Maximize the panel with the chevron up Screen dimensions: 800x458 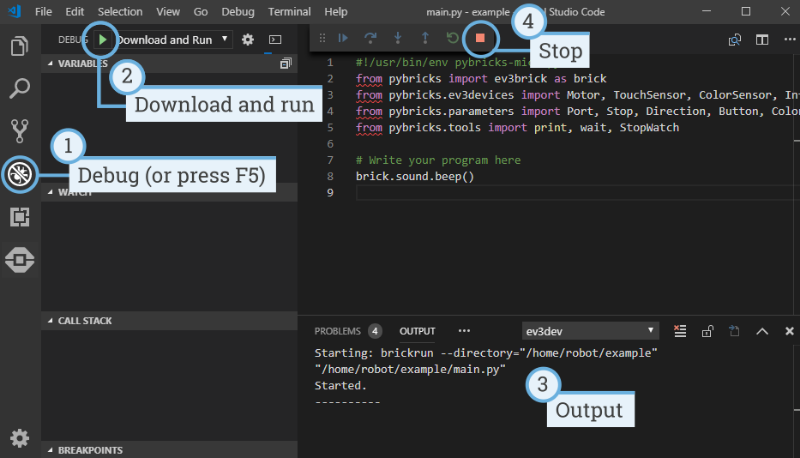click(762, 332)
